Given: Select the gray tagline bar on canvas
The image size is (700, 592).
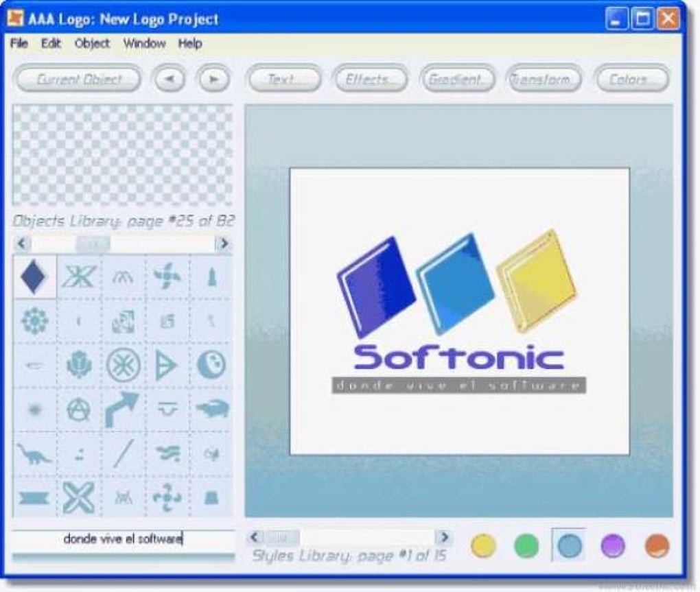Looking at the screenshot, I should (458, 386).
